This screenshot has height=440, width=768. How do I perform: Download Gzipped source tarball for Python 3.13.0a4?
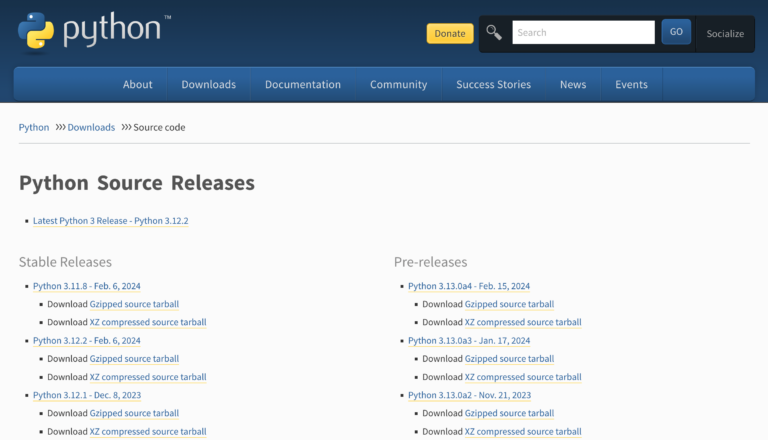[509, 304]
